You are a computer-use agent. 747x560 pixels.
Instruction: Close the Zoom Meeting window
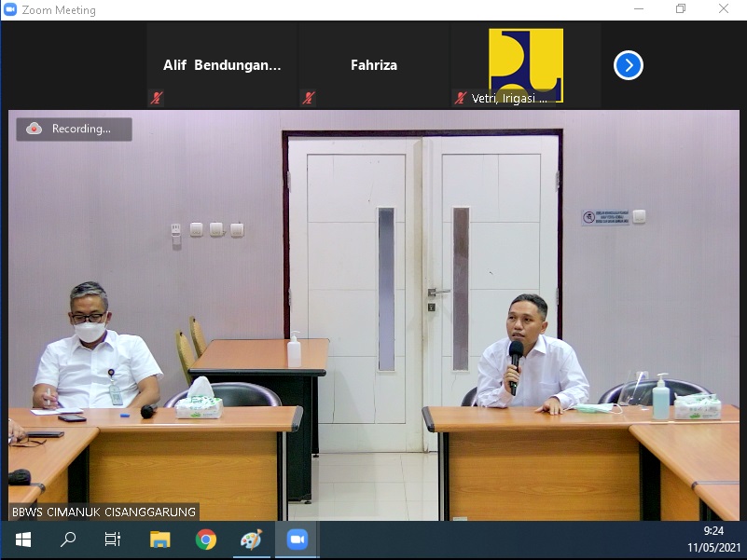point(724,9)
